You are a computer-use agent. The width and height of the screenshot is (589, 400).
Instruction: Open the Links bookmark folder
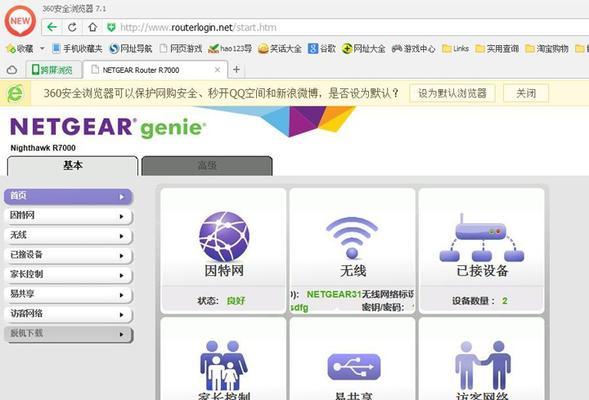455,48
